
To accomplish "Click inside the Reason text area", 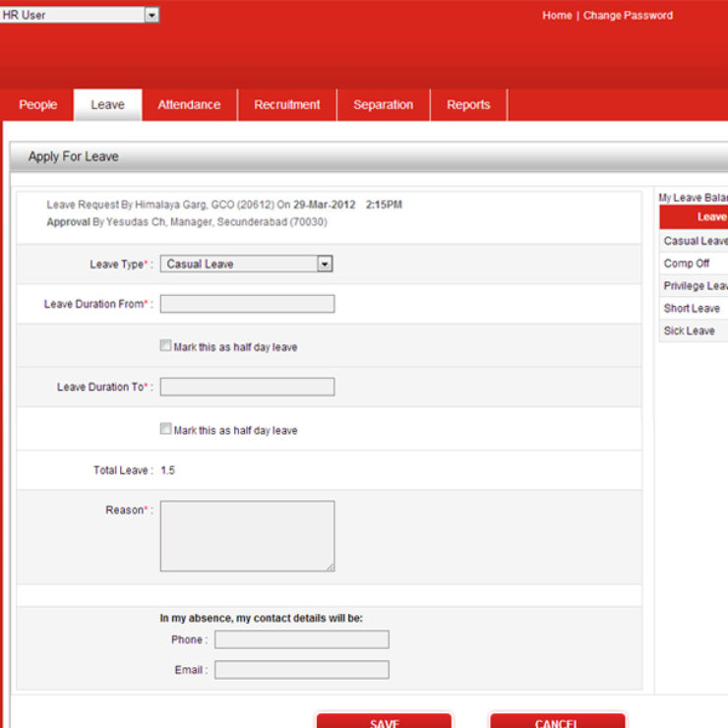I will (247, 536).
